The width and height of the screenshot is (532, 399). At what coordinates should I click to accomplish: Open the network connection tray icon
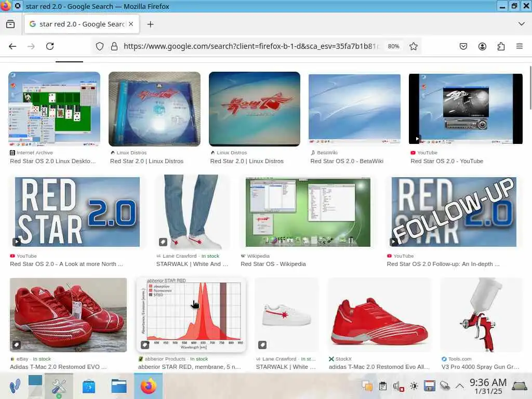click(445, 386)
